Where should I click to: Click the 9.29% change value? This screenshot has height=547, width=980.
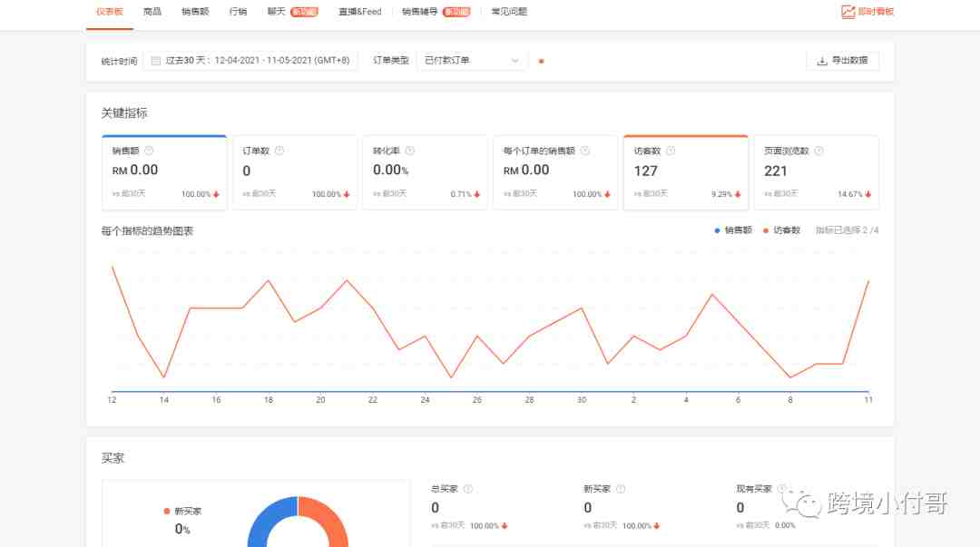721,194
